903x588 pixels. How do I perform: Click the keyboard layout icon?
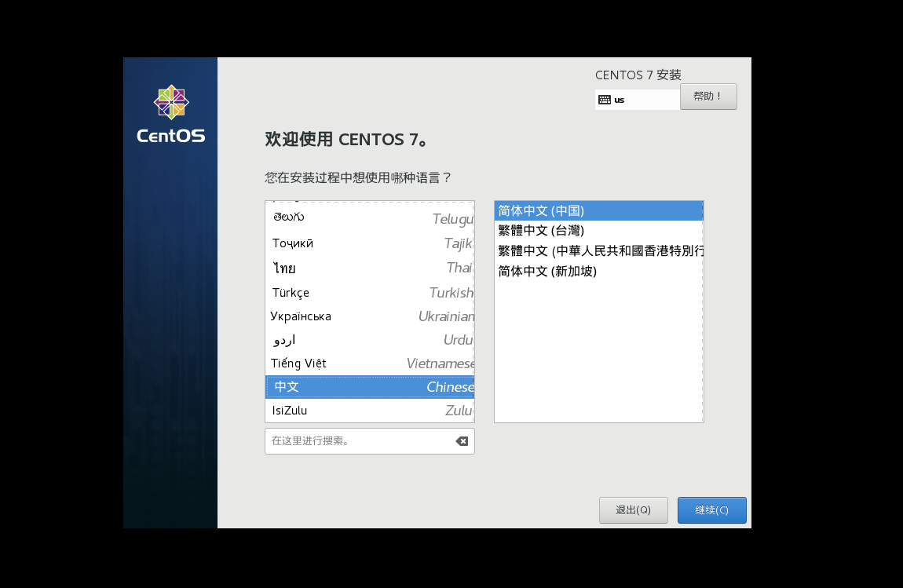pos(604,100)
